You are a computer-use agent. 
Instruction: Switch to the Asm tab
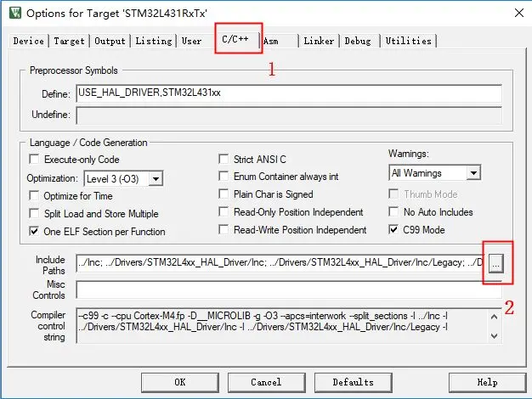pyautogui.click(x=271, y=41)
